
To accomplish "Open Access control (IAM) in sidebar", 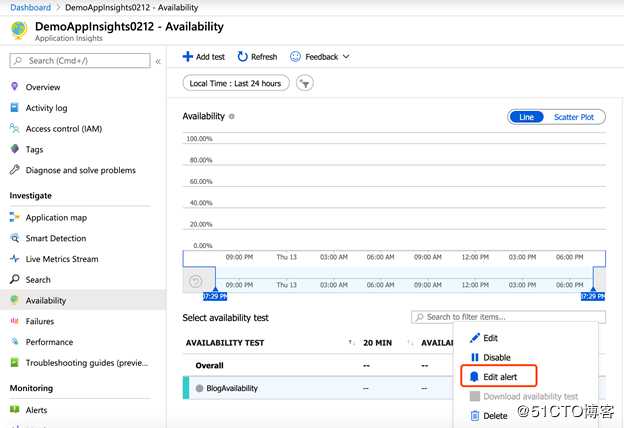I will click(64, 129).
